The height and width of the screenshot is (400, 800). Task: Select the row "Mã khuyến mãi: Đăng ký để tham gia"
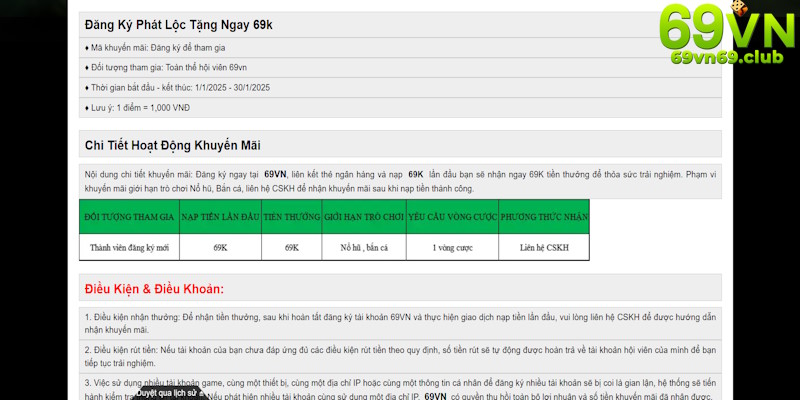click(x=400, y=47)
